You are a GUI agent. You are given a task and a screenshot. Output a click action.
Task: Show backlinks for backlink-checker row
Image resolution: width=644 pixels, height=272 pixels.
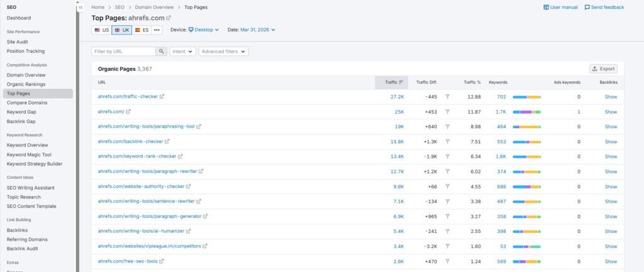click(x=611, y=141)
